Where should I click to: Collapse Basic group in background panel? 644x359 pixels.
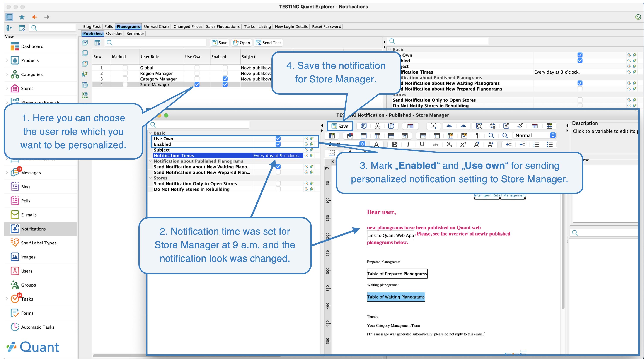tap(390, 50)
